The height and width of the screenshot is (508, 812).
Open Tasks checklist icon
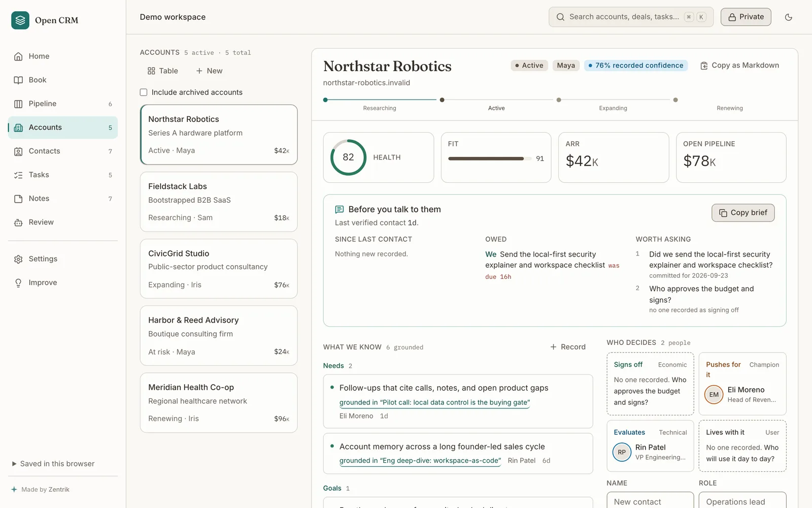pyautogui.click(x=18, y=175)
